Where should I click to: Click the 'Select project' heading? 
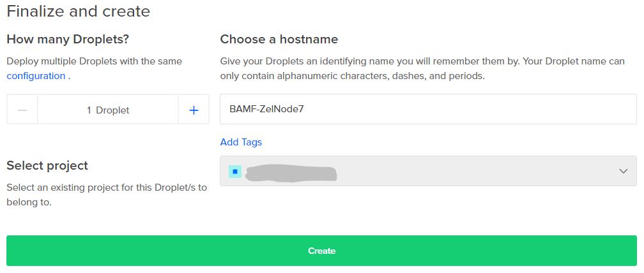(47, 166)
